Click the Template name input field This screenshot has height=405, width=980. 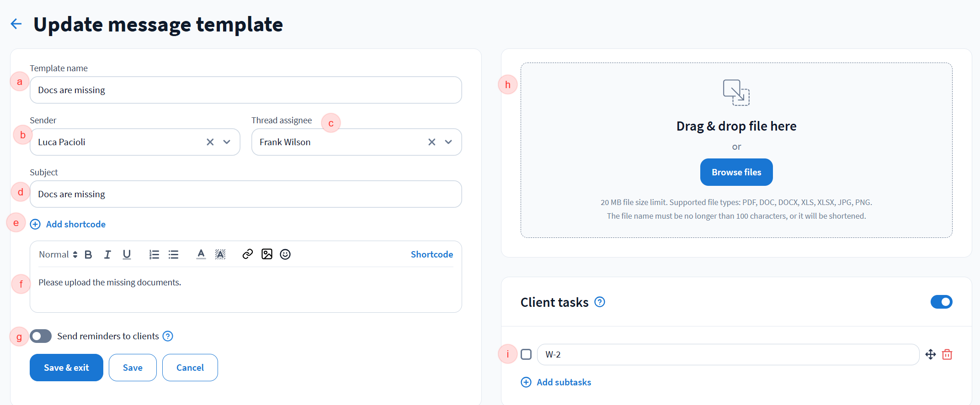point(245,90)
